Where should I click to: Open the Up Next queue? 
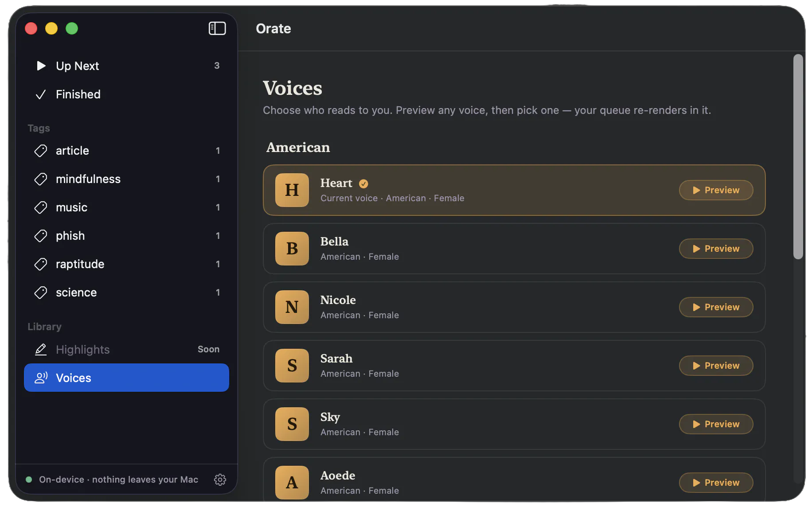[126, 66]
